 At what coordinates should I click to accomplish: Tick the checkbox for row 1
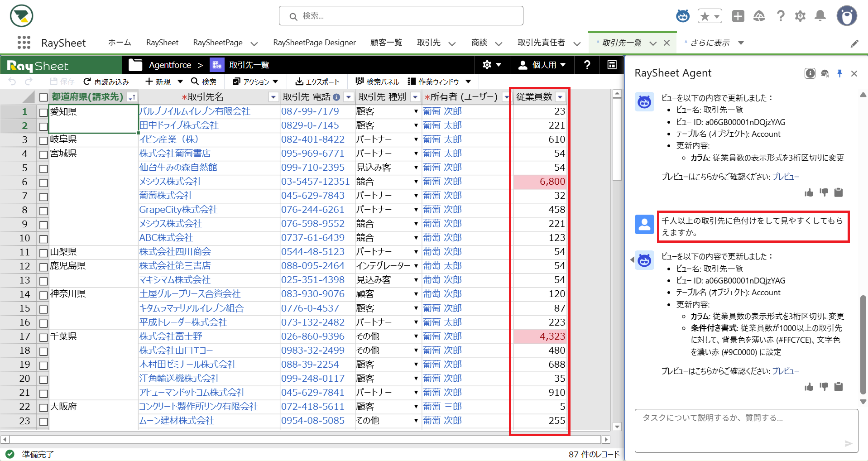pos(43,112)
